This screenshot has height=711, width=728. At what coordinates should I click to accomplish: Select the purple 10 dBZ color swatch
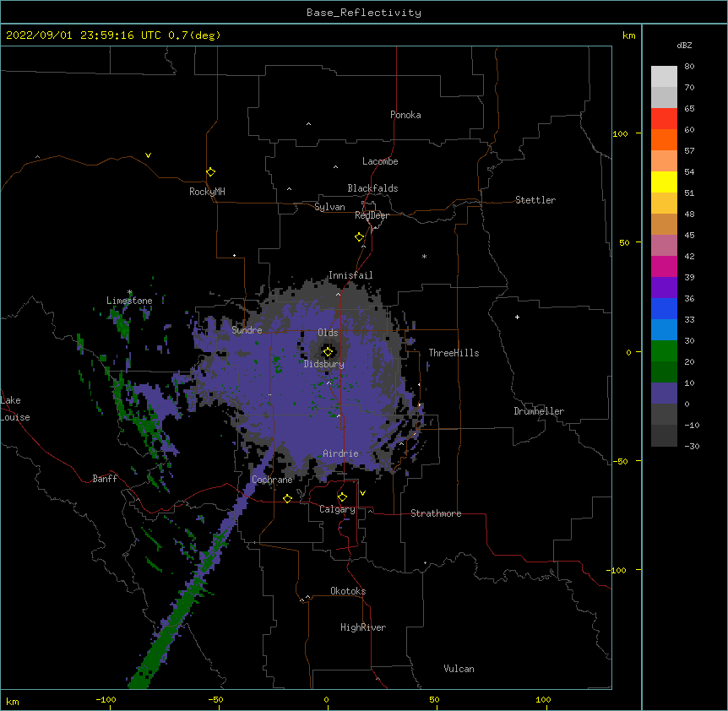(x=664, y=393)
